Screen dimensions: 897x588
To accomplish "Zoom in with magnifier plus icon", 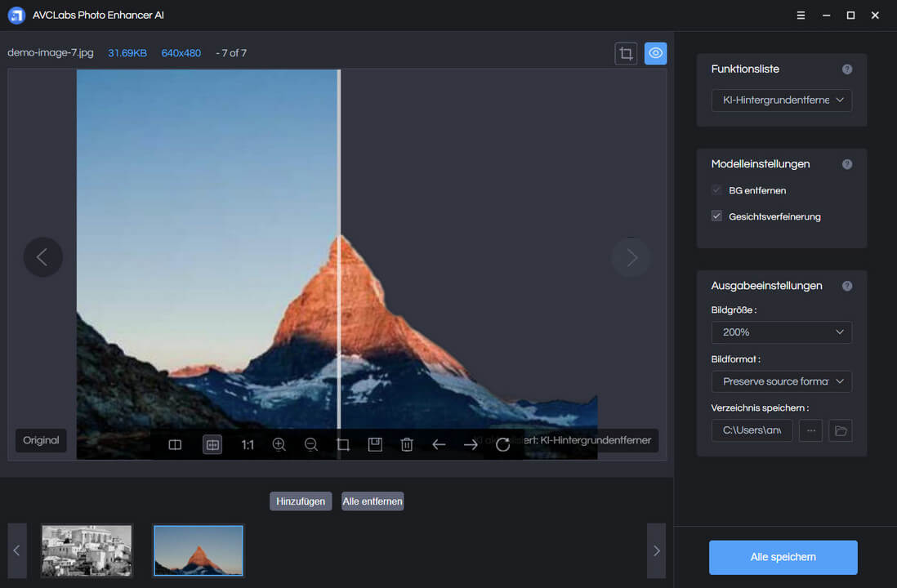I will 279,444.
